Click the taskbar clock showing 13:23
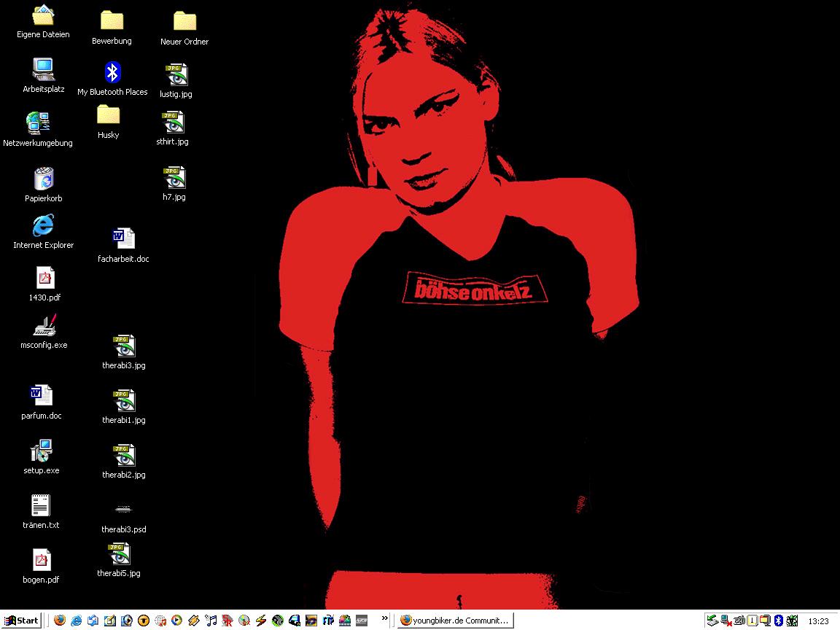 point(818,621)
